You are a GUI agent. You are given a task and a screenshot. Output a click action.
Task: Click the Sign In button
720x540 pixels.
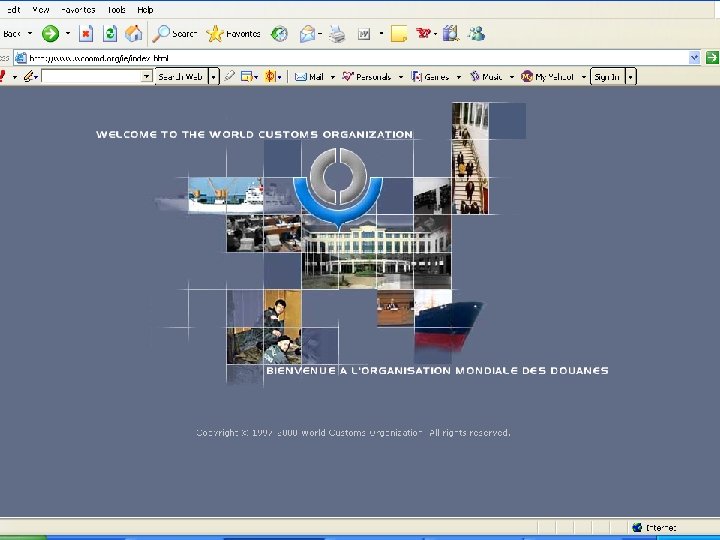click(x=608, y=77)
